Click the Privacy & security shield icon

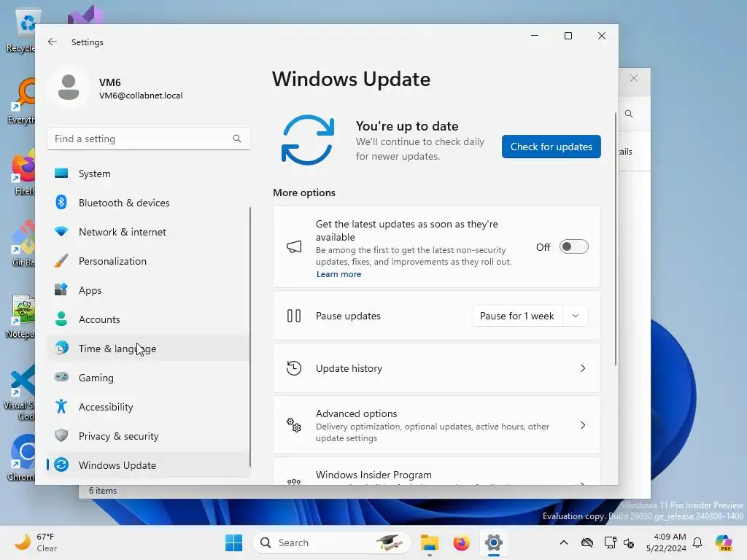coord(61,435)
